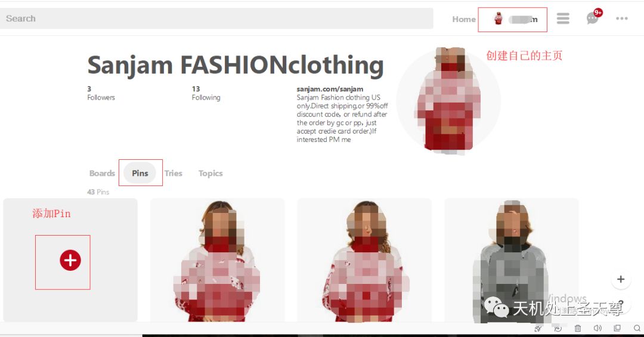Click the history restore icon in bottom bar
644x337 pixels.
tap(558, 329)
